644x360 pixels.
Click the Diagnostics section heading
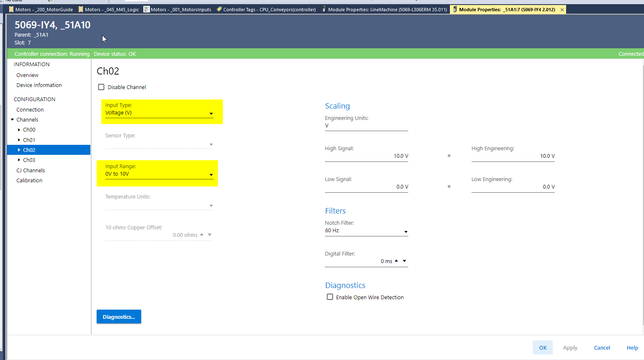tap(345, 286)
